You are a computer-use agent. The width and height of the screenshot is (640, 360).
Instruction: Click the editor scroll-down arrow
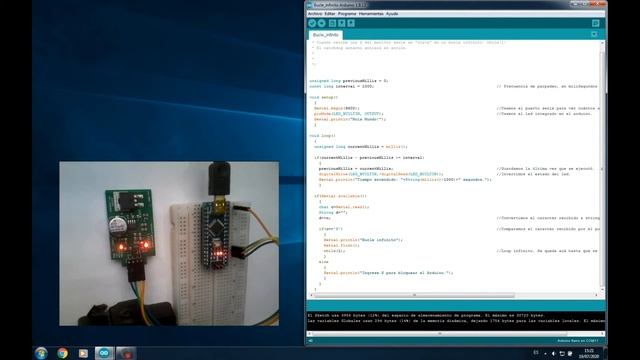pos(603,290)
